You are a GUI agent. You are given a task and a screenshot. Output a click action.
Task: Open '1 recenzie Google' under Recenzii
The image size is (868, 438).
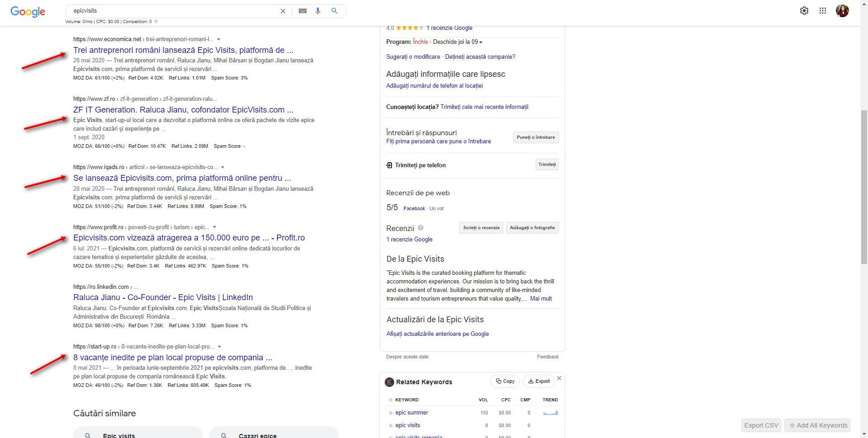(x=409, y=240)
